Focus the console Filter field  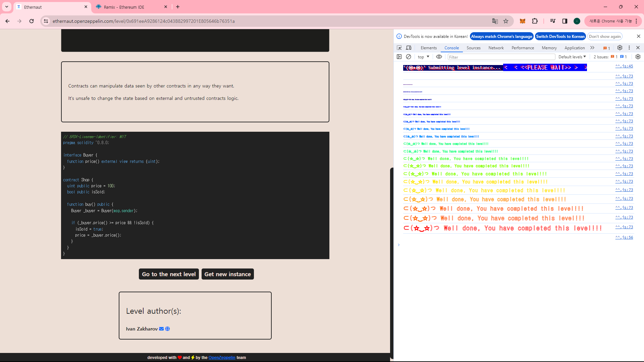(501, 57)
